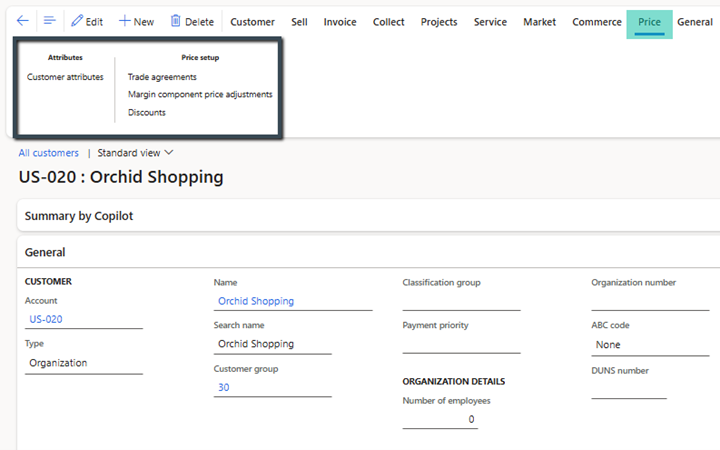Viewport: 720px width, 450px height.
Task: Open Trade agreements
Action: click(x=162, y=77)
